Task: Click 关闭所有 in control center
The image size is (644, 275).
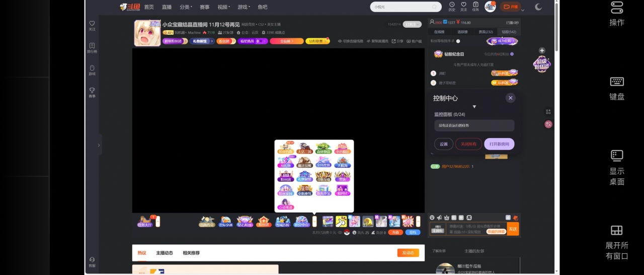Action: click(x=468, y=144)
